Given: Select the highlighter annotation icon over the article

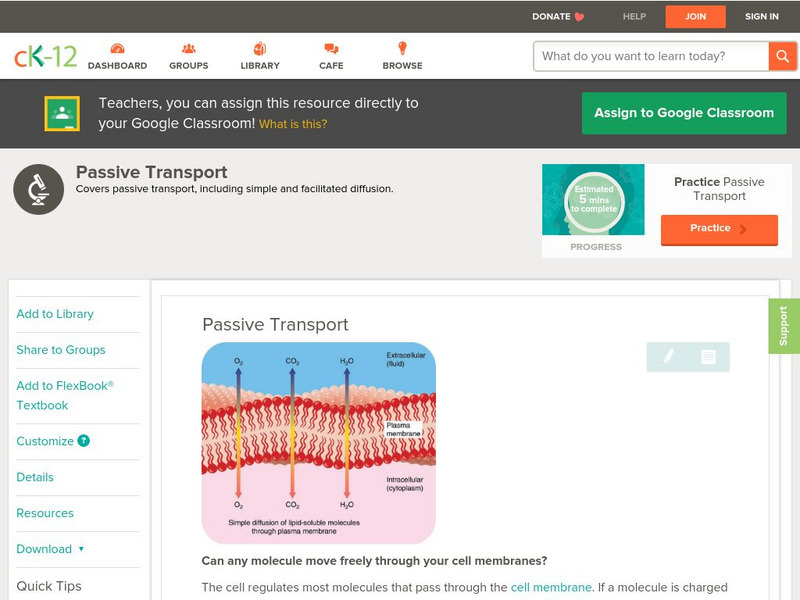Looking at the screenshot, I should (x=667, y=357).
